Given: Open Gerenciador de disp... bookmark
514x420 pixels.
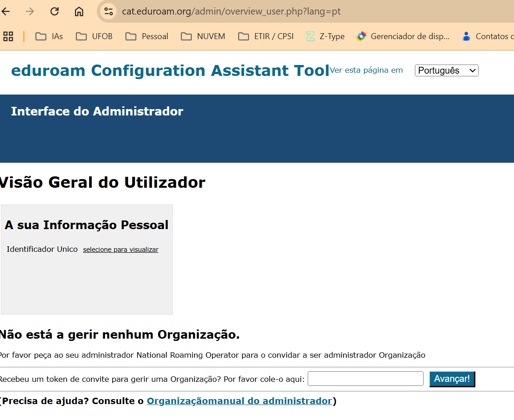Looking at the screenshot, I should tap(403, 36).
